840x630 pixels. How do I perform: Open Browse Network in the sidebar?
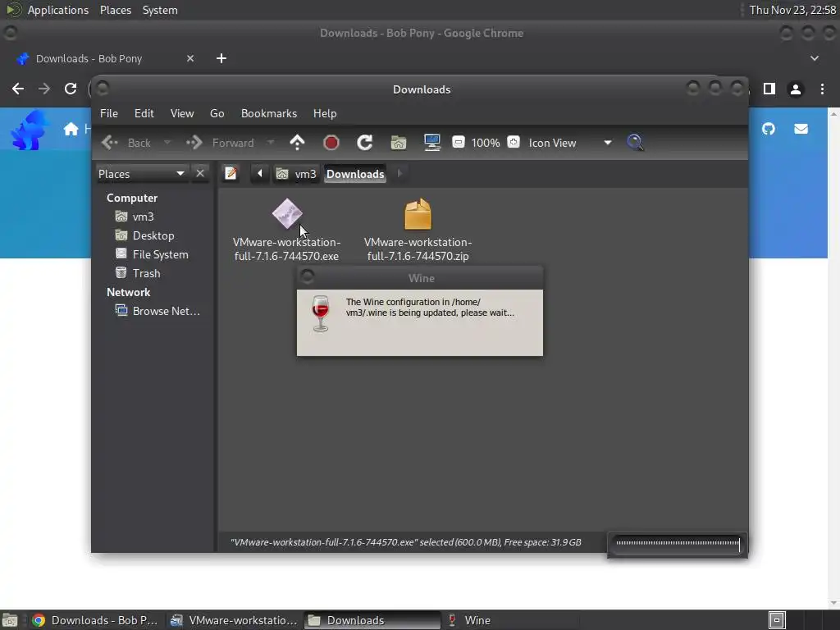click(x=157, y=311)
